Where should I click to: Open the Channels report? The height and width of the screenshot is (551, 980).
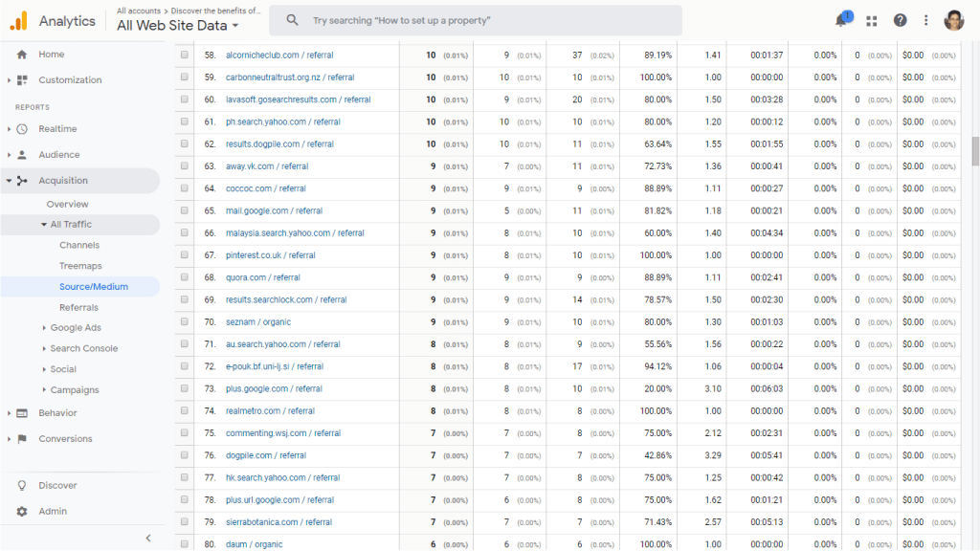(79, 245)
